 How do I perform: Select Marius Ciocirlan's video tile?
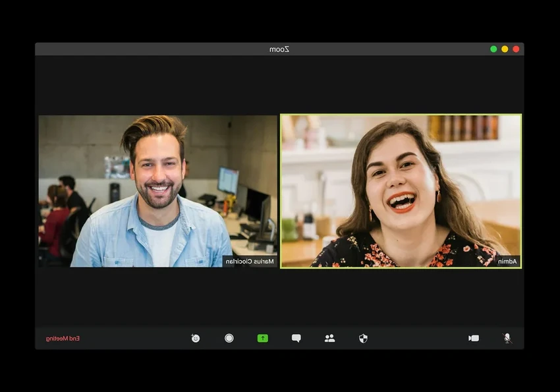pos(157,191)
